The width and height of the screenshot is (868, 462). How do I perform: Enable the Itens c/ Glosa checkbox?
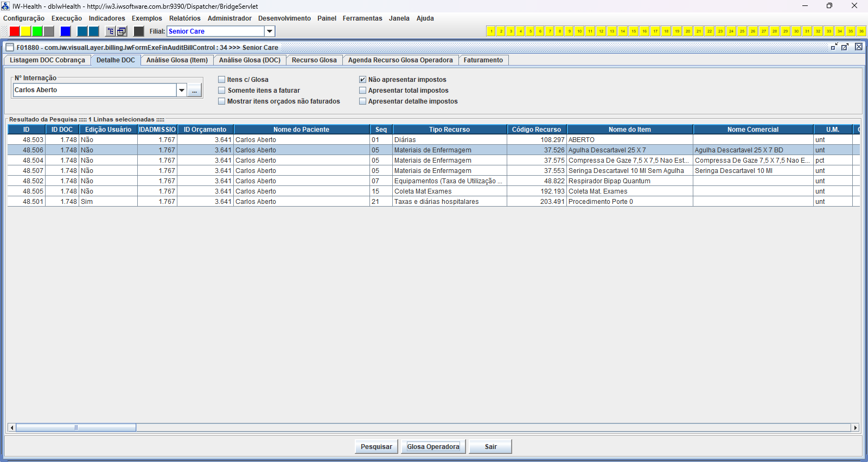pyautogui.click(x=221, y=80)
